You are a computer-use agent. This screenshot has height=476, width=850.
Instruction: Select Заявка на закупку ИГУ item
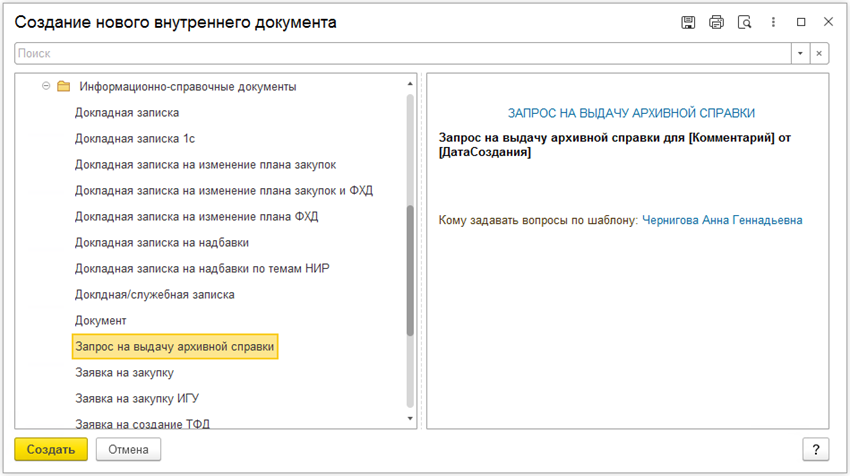[137, 398]
